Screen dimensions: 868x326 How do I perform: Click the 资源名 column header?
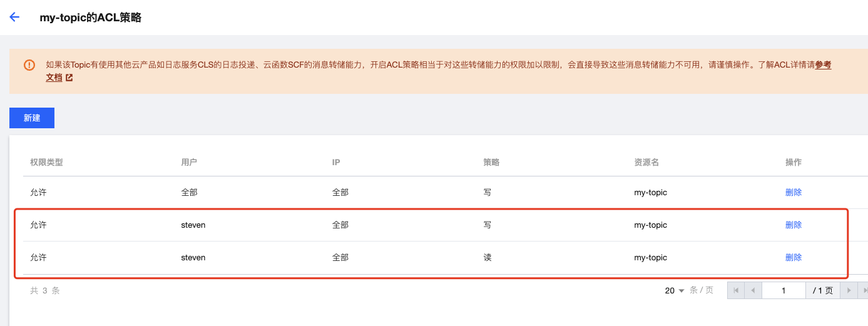(646, 162)
